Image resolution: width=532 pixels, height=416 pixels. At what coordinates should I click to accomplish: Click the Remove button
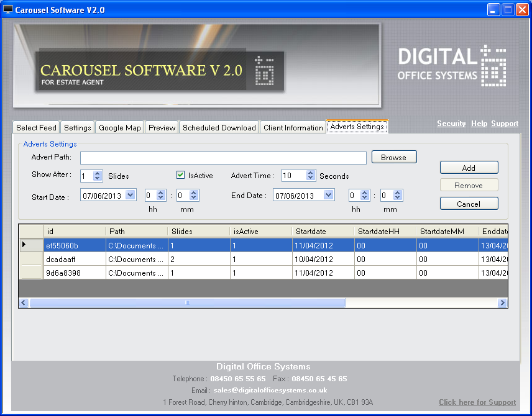[469, 185]
